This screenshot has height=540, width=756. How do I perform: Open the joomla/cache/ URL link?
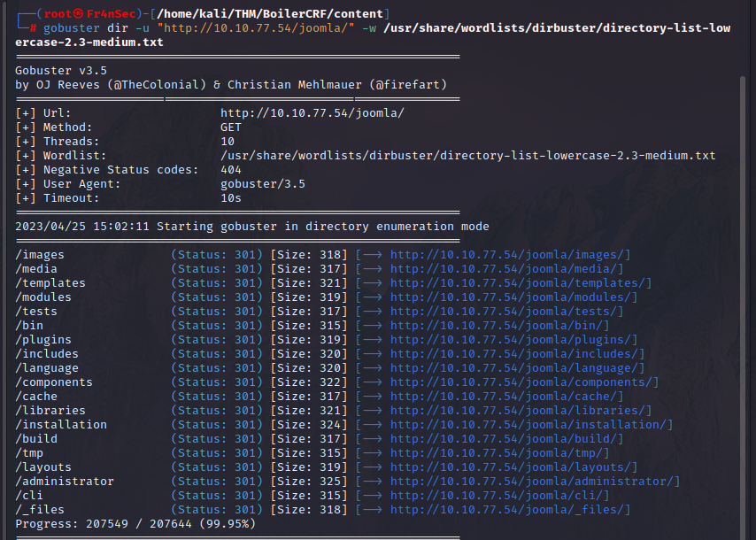point(500,396)
